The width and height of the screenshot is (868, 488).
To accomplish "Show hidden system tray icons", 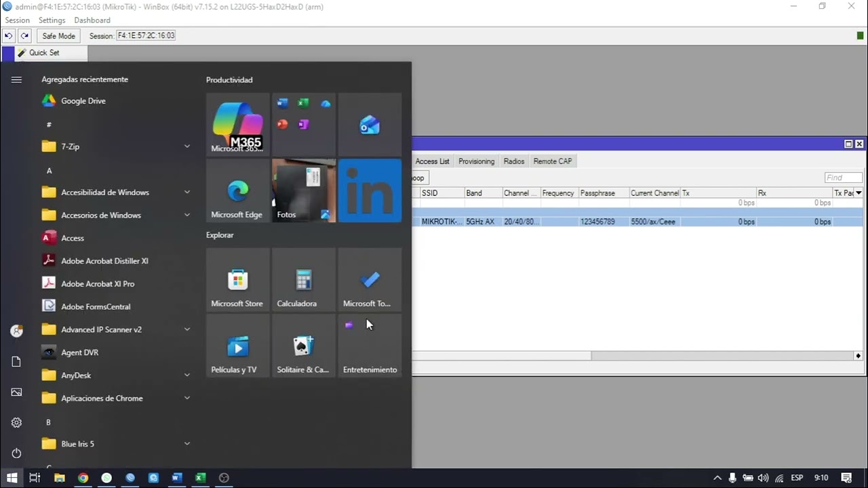I will coord(717,478).
